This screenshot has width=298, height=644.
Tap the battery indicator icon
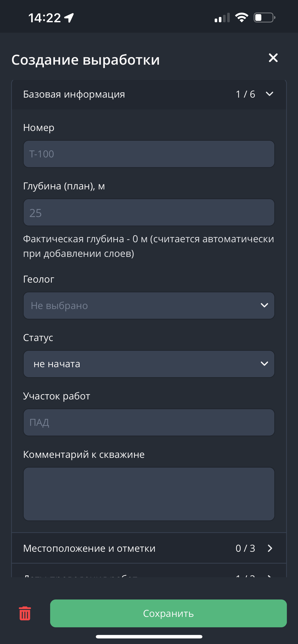pyautogui.click(x=264, y=17)
